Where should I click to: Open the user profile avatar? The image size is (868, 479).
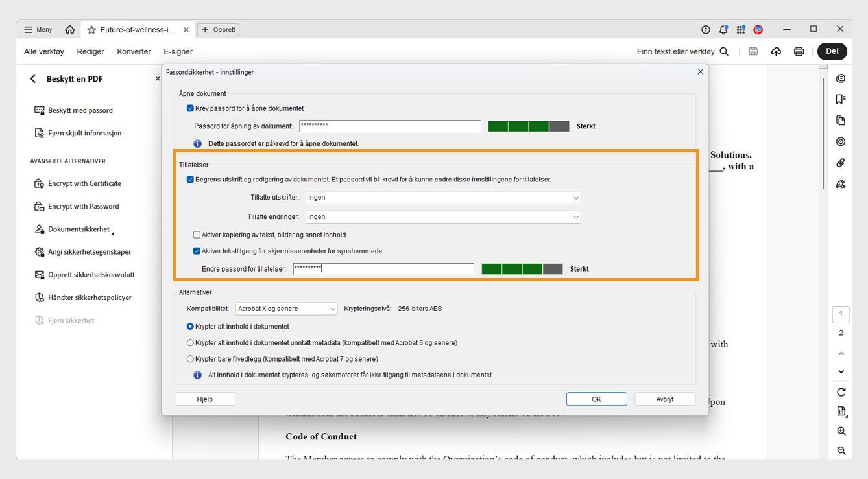point(758,30)
